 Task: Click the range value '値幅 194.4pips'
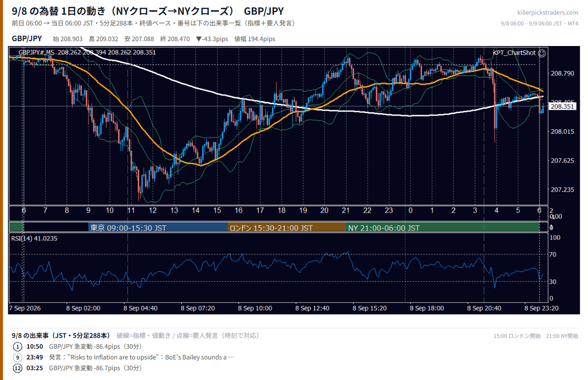click(x=255, y=39)
